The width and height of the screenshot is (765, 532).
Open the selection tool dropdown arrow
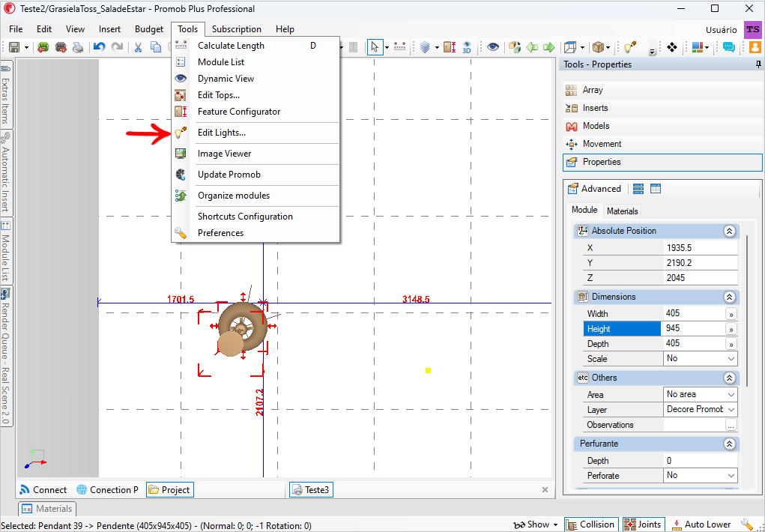[x=387, y=47]
